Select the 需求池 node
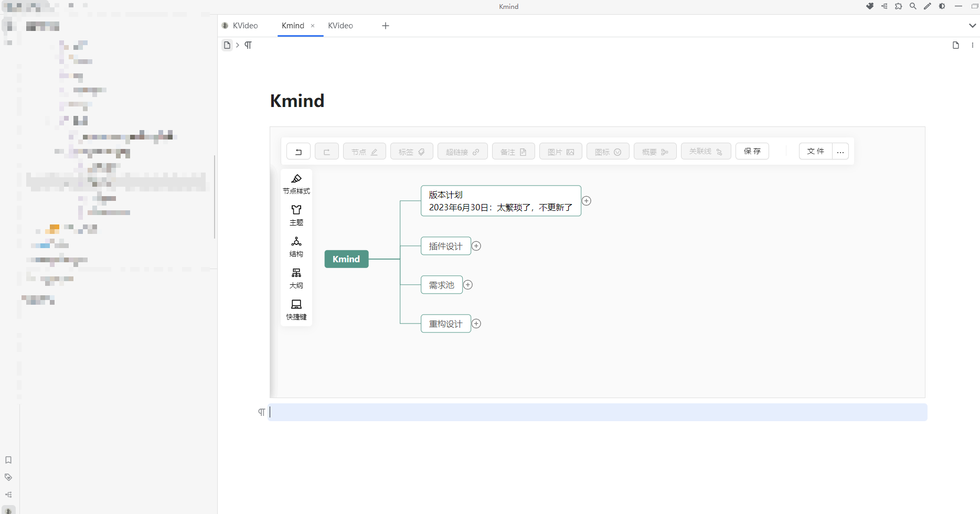This screenshot has width=980, height=514. (x=442, y=285)
